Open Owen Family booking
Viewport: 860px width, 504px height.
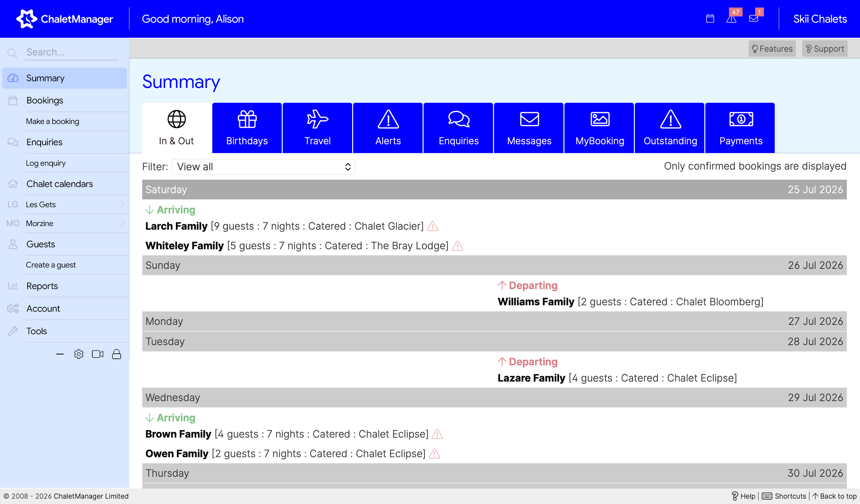(177, 453)
